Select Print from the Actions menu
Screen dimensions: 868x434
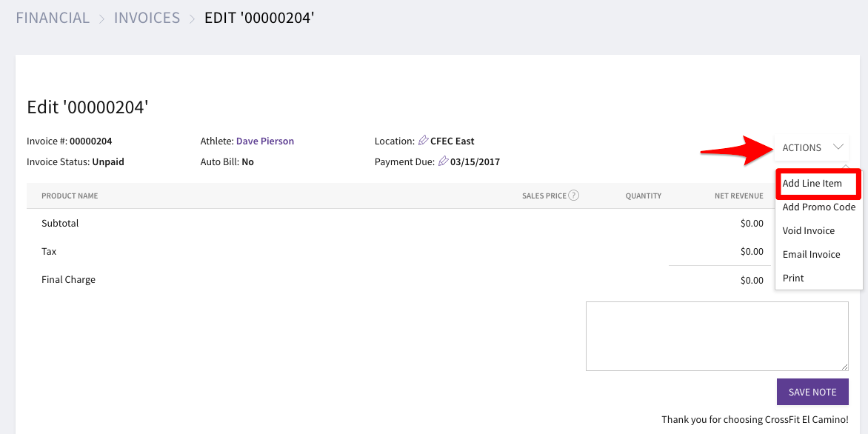[792, 278]
